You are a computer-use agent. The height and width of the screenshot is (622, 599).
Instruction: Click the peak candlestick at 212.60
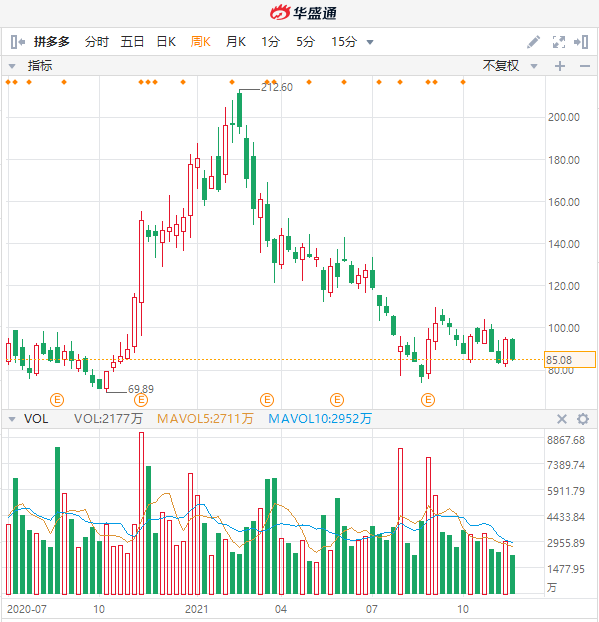tap(239, 110)
